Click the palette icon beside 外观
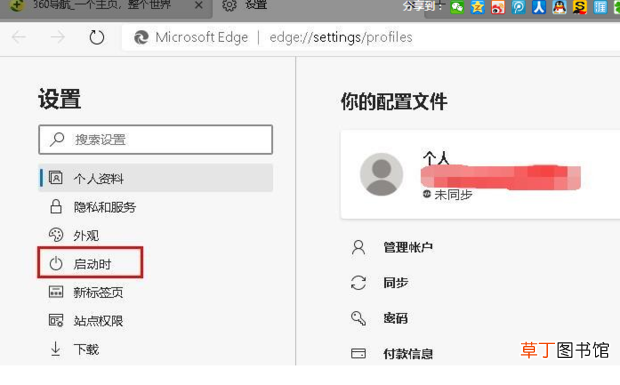The height and width of the screenshot is (385, 620). [56, 235]
